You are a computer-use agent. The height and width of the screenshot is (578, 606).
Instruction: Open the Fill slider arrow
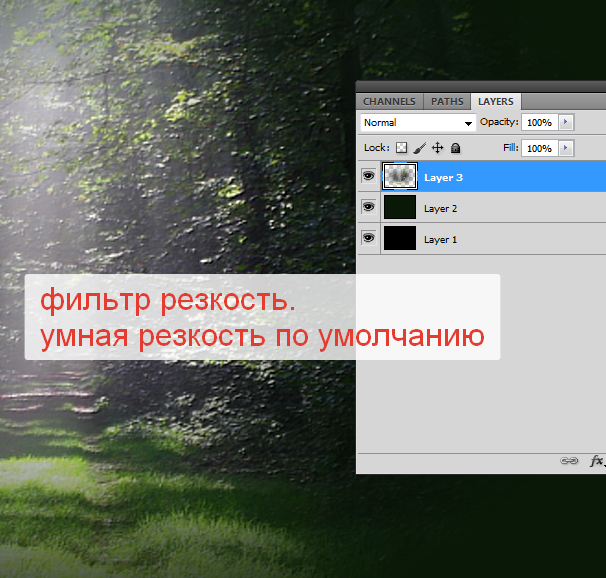click(566, 148)
